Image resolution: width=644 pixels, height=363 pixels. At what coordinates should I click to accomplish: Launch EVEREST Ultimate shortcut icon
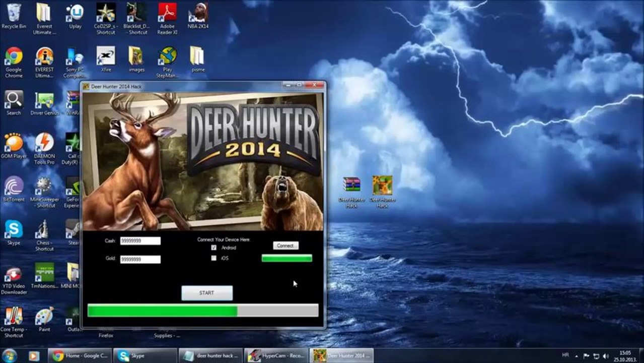pos(44,63)
